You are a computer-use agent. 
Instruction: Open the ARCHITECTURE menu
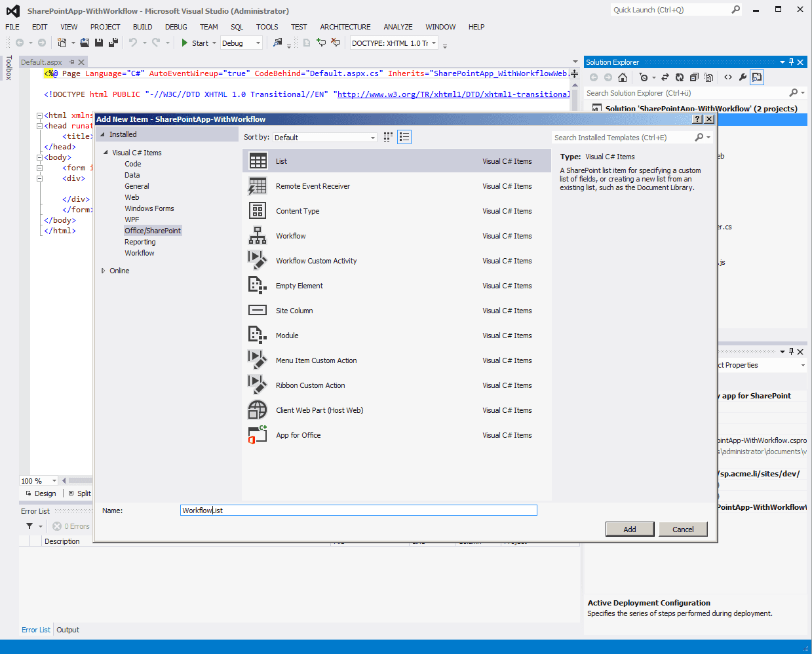(345, 27)
